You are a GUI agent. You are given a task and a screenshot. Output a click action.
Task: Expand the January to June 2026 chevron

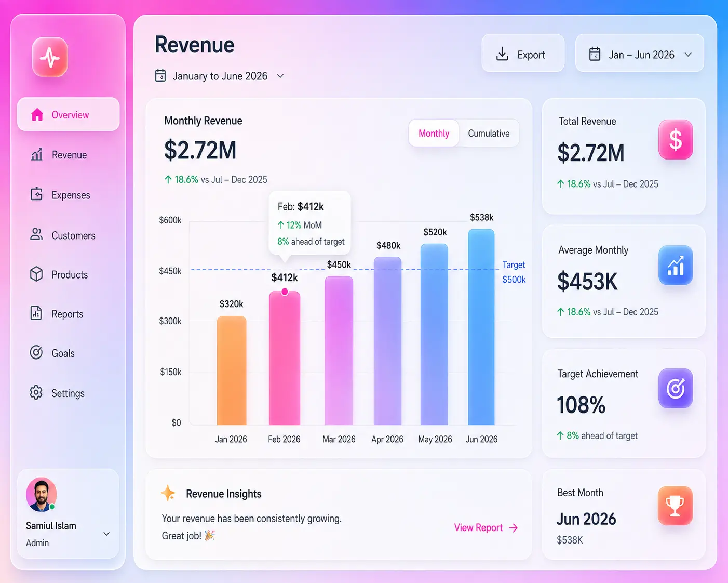280,76
